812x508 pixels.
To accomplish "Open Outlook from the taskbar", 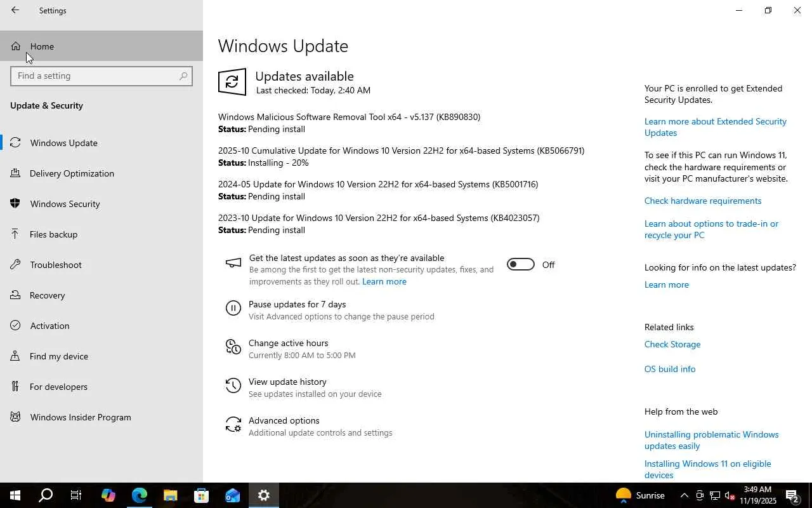I will click(x=232, y=495).
